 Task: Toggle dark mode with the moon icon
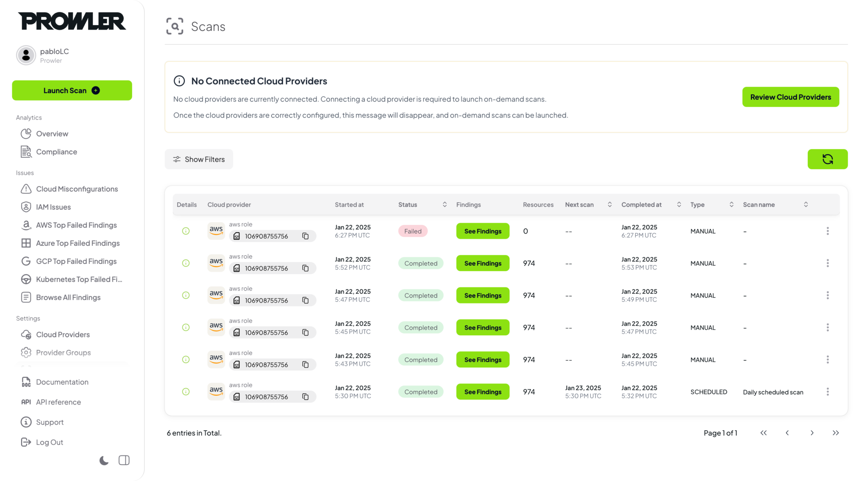104,460
